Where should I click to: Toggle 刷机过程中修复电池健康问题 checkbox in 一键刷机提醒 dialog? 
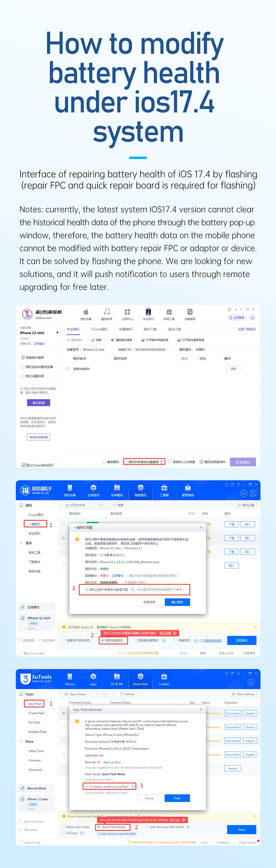87,589
